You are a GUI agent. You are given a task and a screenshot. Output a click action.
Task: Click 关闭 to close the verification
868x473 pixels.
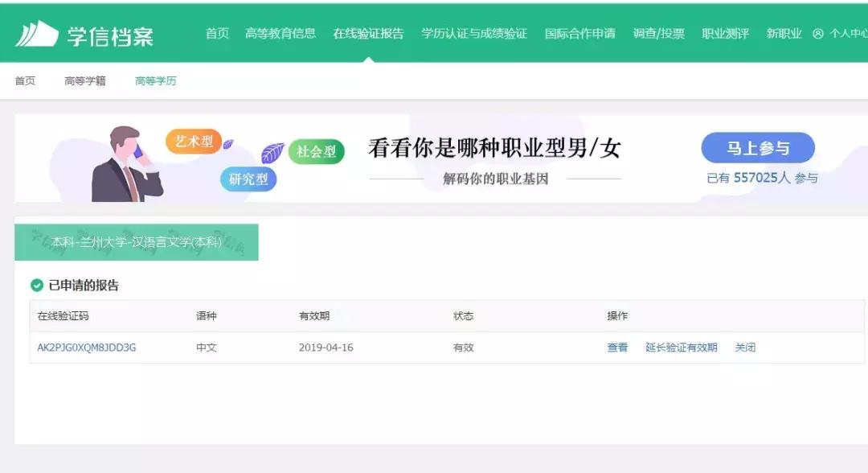(x=746, y=348)
